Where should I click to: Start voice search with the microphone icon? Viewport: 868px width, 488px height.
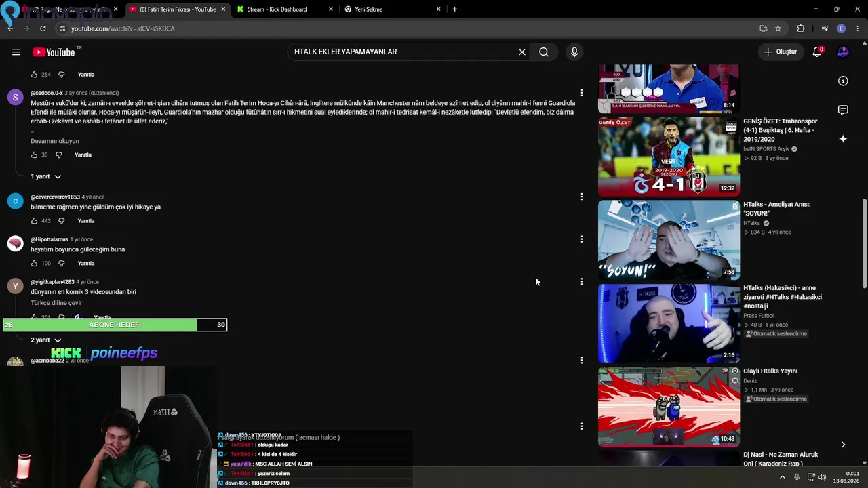tap(574, 52)
